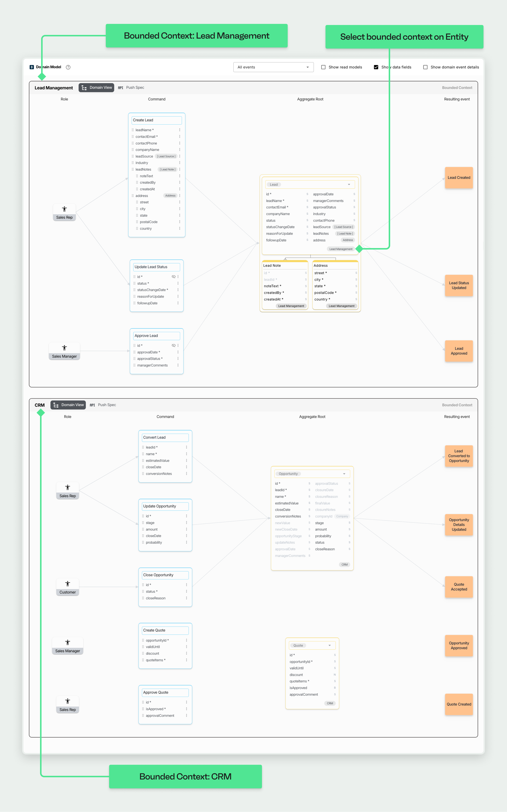Click the Company type tag on companyId
This screenshot has height=812, width=507.
pos(342,516)
